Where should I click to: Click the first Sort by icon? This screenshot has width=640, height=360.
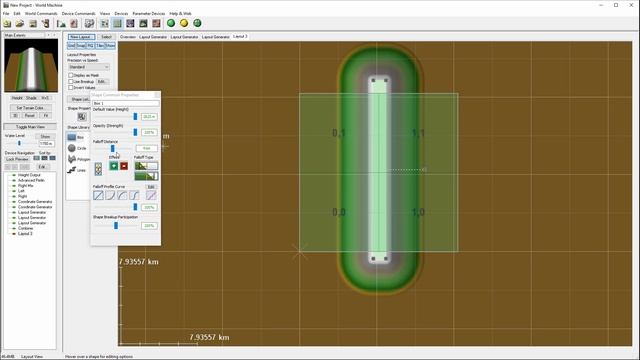point(36,158)
